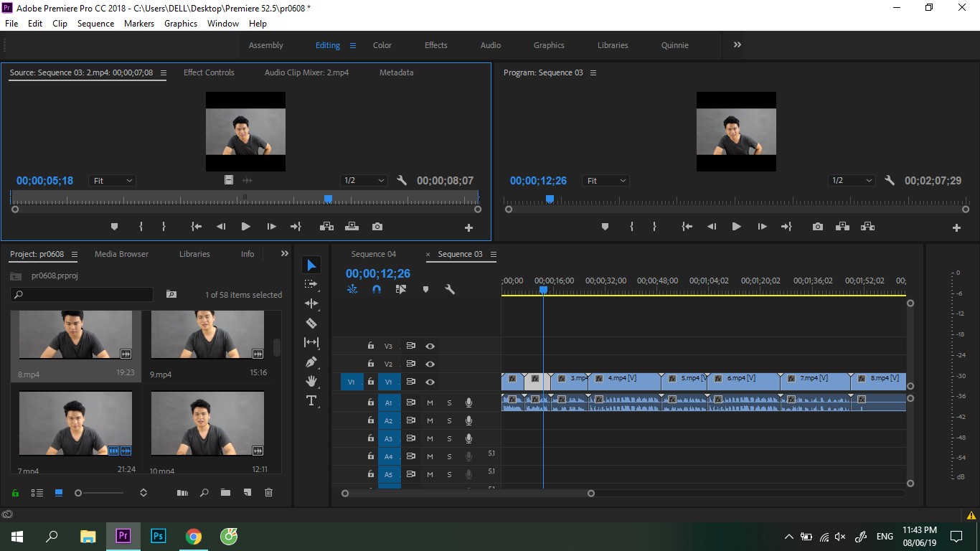Open Program monitor Fit zoom dropdown
Screen dimensions: 980x551
(x=606, y=181)
